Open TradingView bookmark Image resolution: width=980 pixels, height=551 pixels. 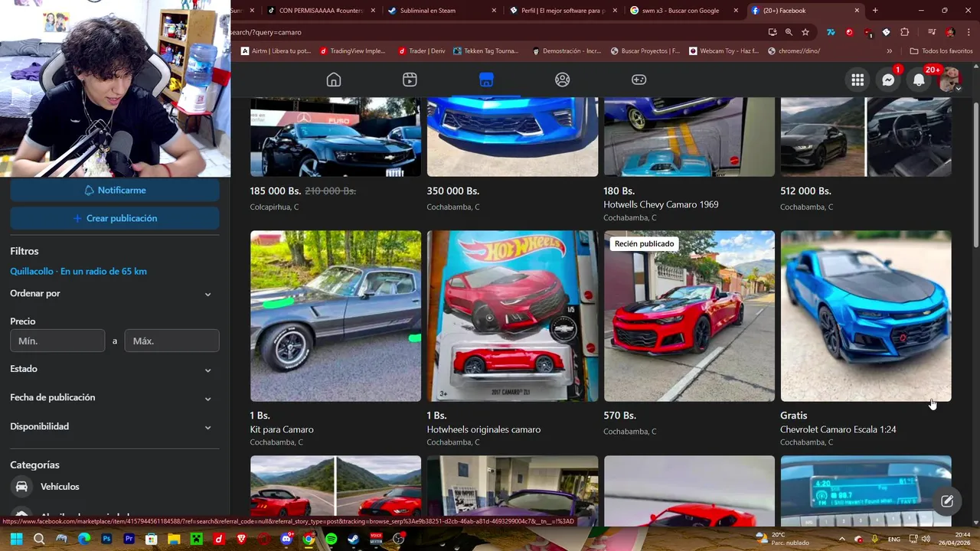click(x=353, y=51)
